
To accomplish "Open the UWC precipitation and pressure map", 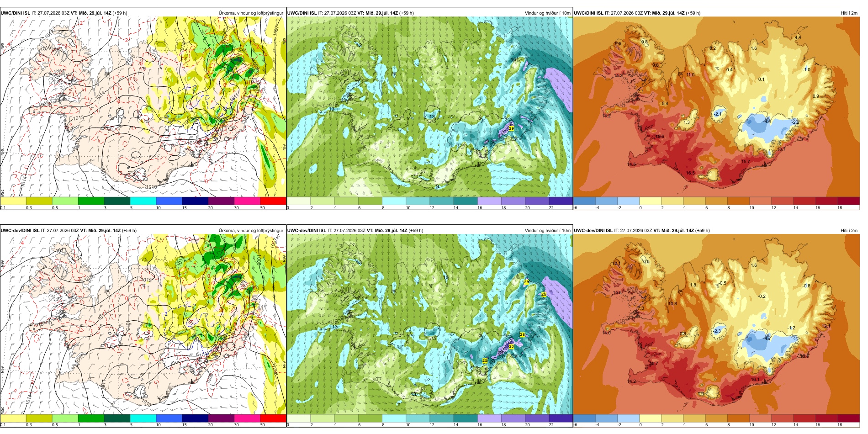I will pos(143,107).
